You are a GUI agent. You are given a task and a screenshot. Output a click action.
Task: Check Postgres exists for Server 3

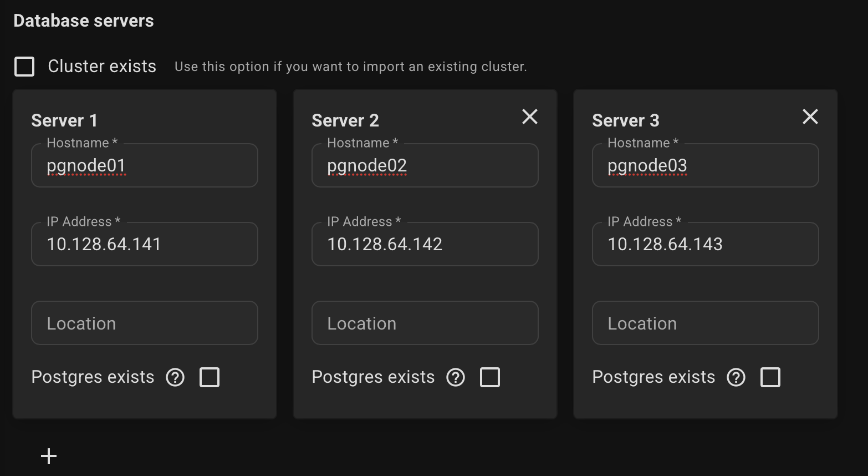pyautogui.click(x=770, y=377)
